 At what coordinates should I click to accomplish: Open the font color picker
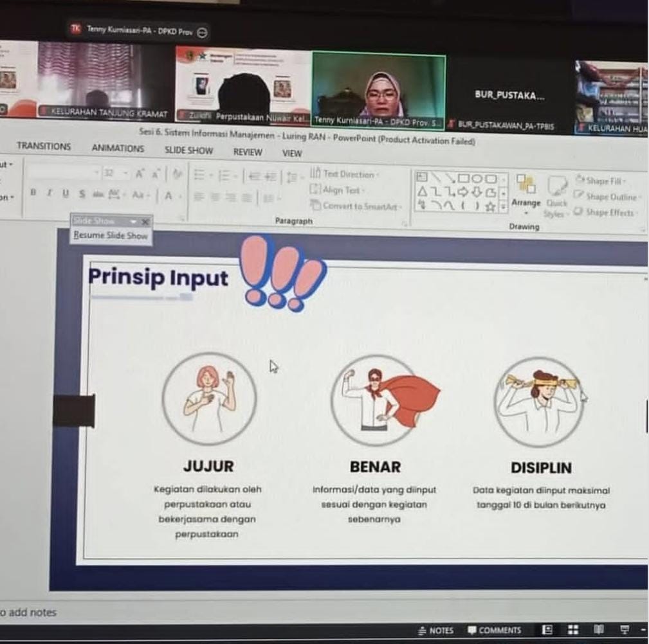click(x=168, y=195)
